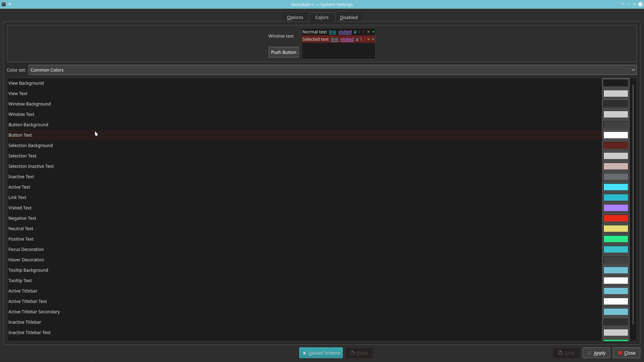This screenshot has height=362, width=644.
Task: Click the pin icon in titlebar
Action: 9,4
